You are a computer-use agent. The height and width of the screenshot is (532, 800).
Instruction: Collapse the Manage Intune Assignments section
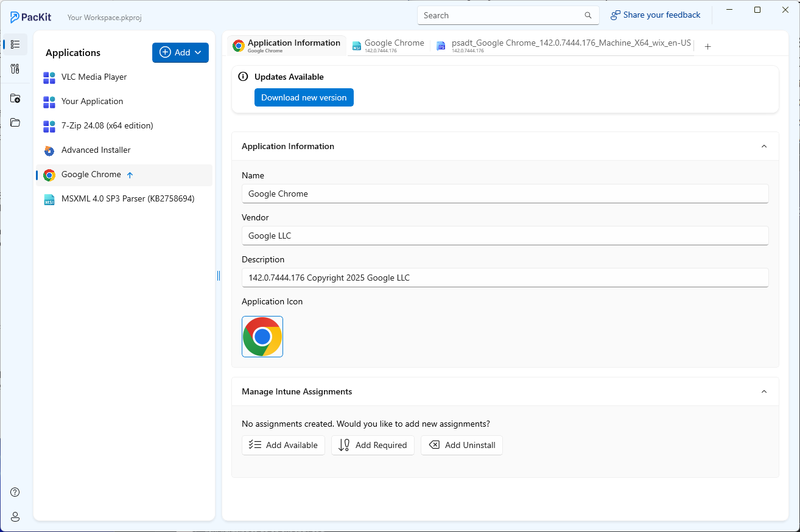point(764,391)
